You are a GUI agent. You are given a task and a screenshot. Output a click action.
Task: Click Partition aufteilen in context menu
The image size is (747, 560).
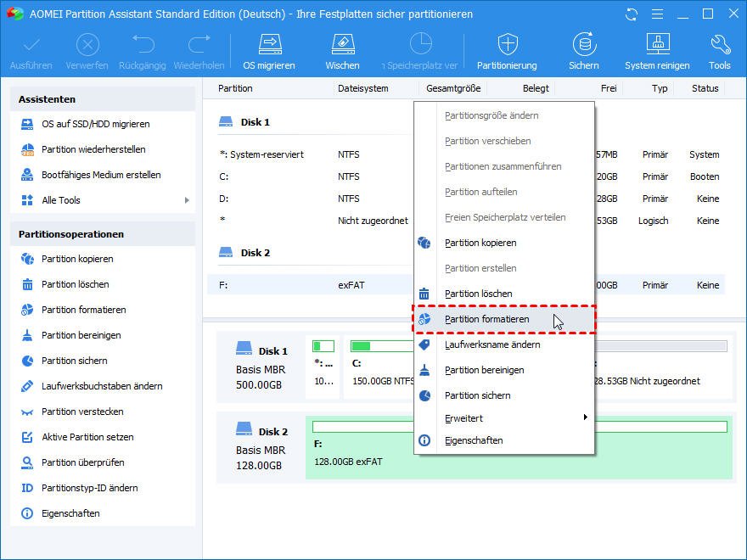(504, 192)
